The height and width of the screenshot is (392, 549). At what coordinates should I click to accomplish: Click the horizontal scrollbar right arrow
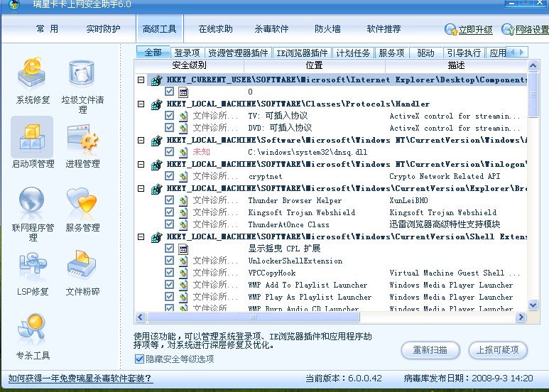pos(521,317)
